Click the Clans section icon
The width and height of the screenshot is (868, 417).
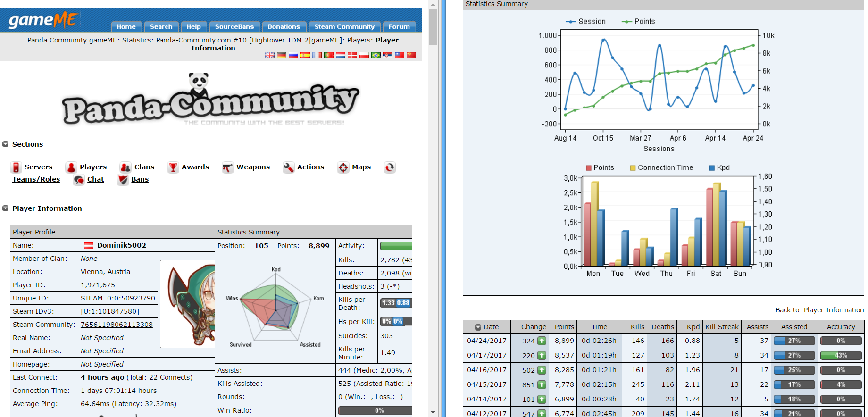click(125, 167)
